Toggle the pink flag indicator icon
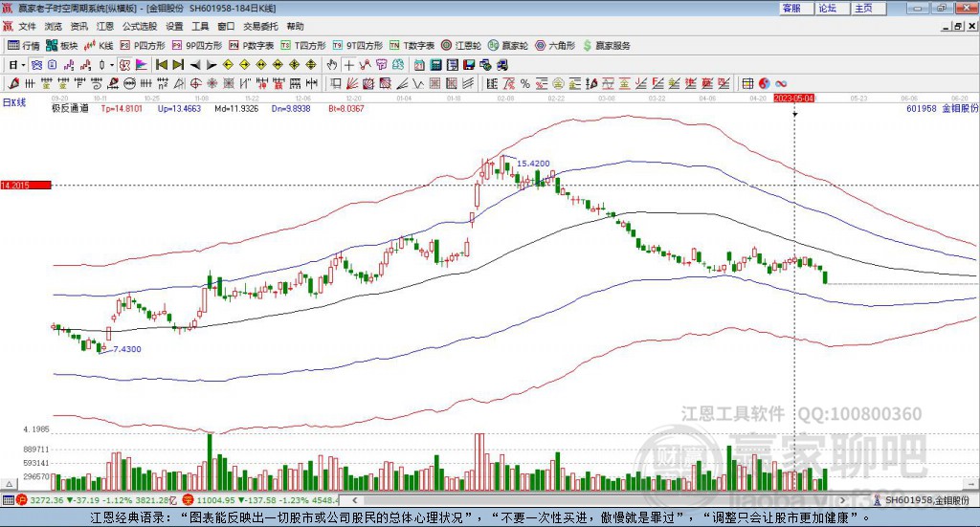This screenshot has height=527, width=980. [x=142, y=65]
